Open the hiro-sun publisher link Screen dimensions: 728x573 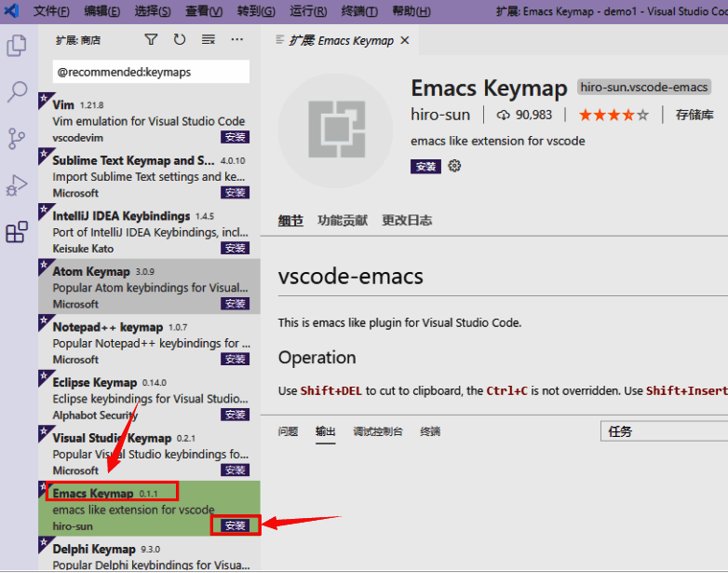pyautogui.click(x=440, y=115)
